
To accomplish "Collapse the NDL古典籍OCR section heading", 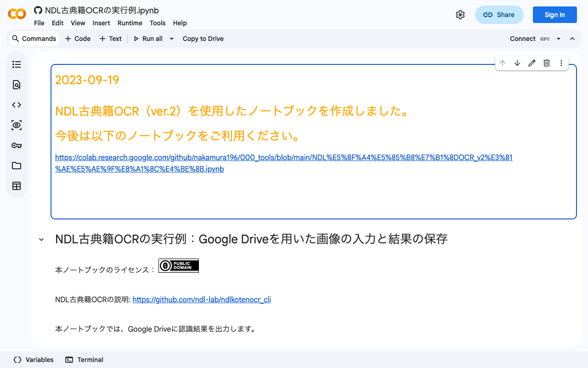I will [41, 239].
